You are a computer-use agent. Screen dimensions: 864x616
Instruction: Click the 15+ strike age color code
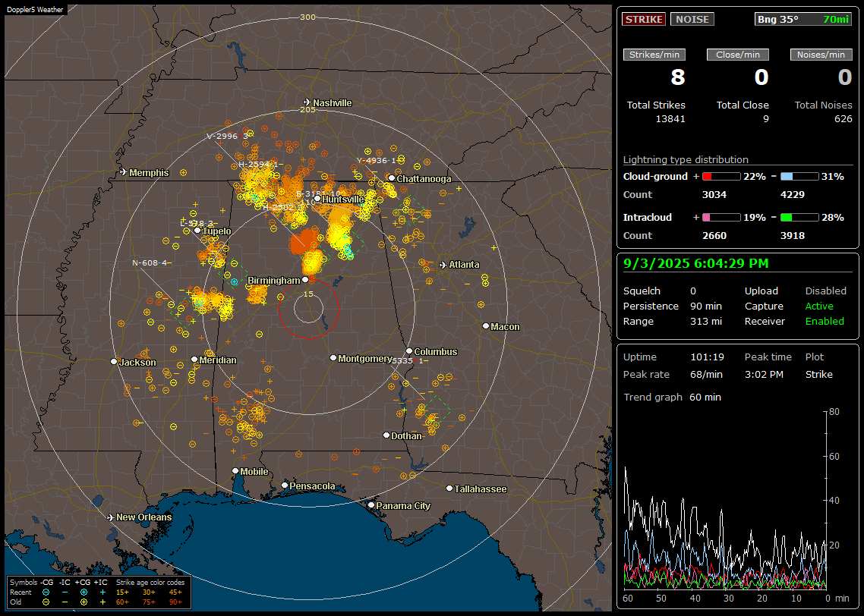tap(122, 592)
